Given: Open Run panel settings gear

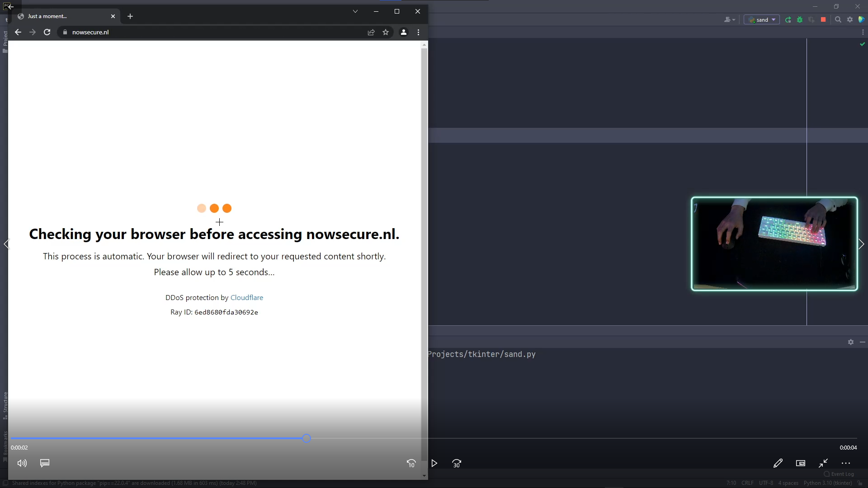Looking at the screenshot, I should [851, 342].
